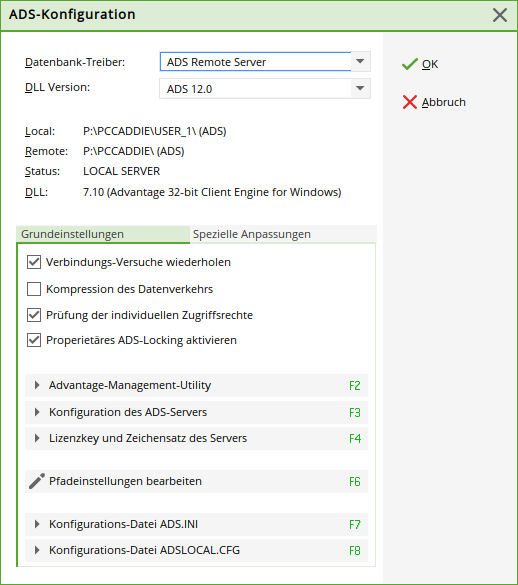Close the ADS-Konfiguration dialog
Screen dimensions: 518x585
[500, 15]
